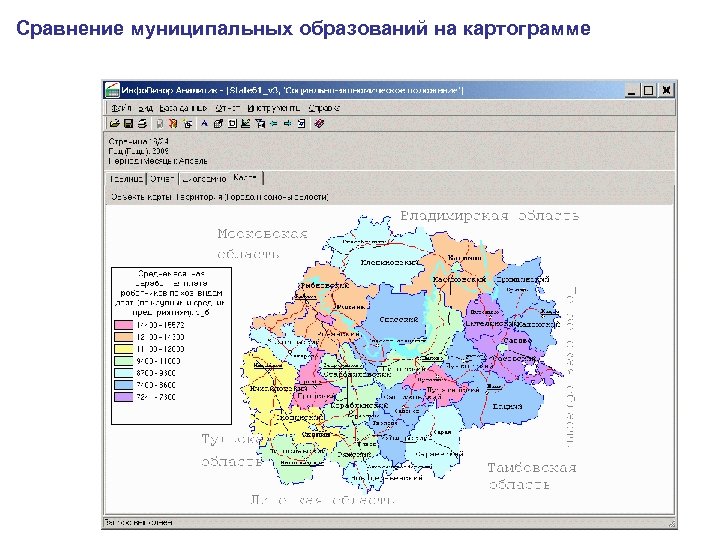Click the Страница 19/24 page text
The height and width of the screenshot is (540, 720).
[139, 141]
